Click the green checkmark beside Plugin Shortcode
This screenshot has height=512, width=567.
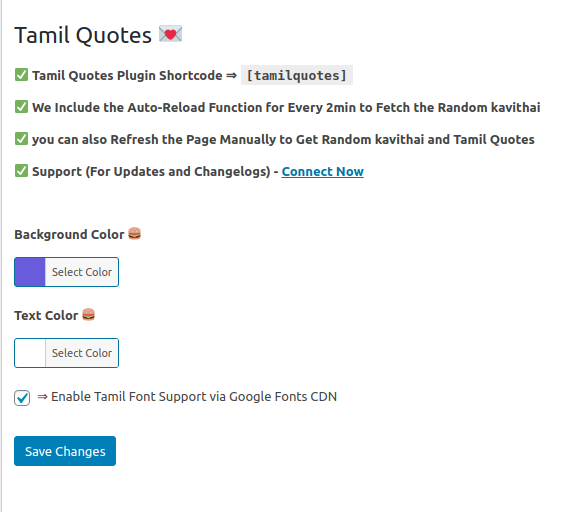click(21, 75)
